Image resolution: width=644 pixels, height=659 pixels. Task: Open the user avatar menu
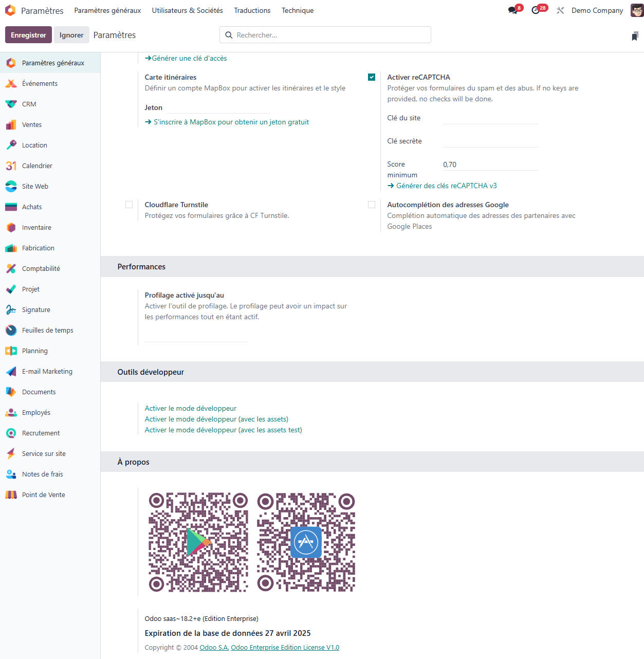[637, 10]
